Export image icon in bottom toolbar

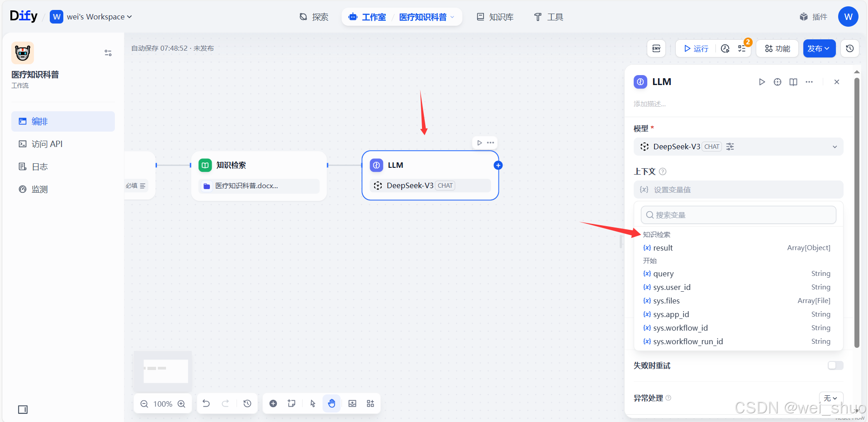pos(352,403)
